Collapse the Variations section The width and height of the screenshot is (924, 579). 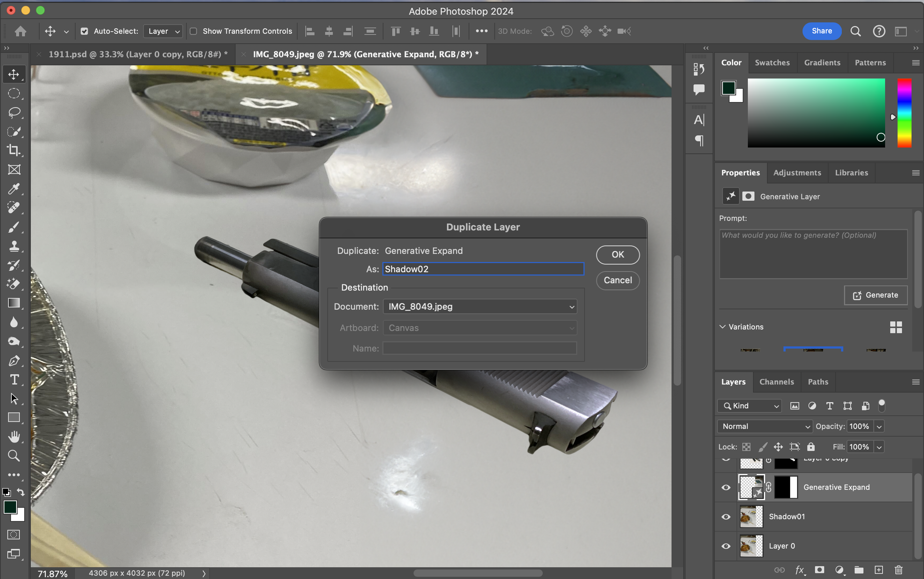(722, 327)
